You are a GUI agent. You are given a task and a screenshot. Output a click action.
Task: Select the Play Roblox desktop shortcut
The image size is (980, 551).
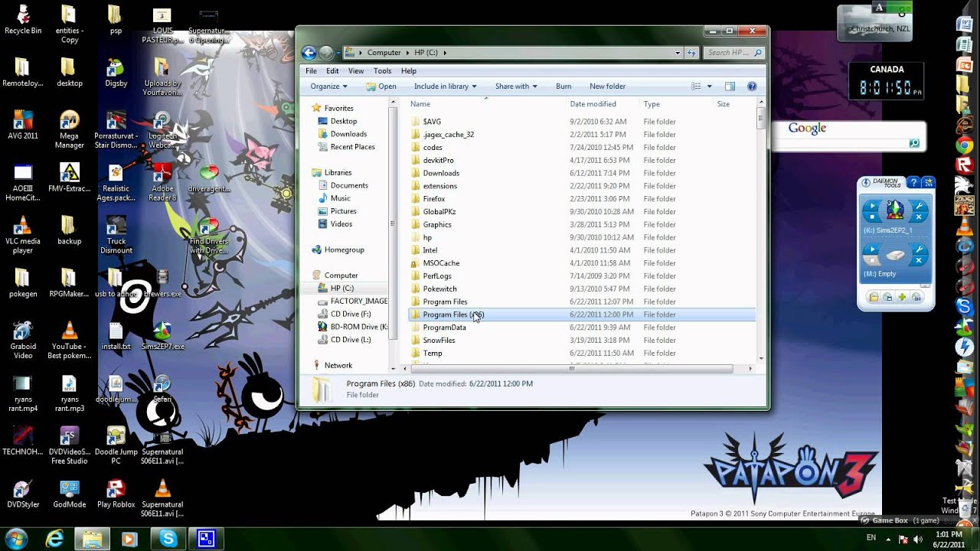[x=116, y=494]
